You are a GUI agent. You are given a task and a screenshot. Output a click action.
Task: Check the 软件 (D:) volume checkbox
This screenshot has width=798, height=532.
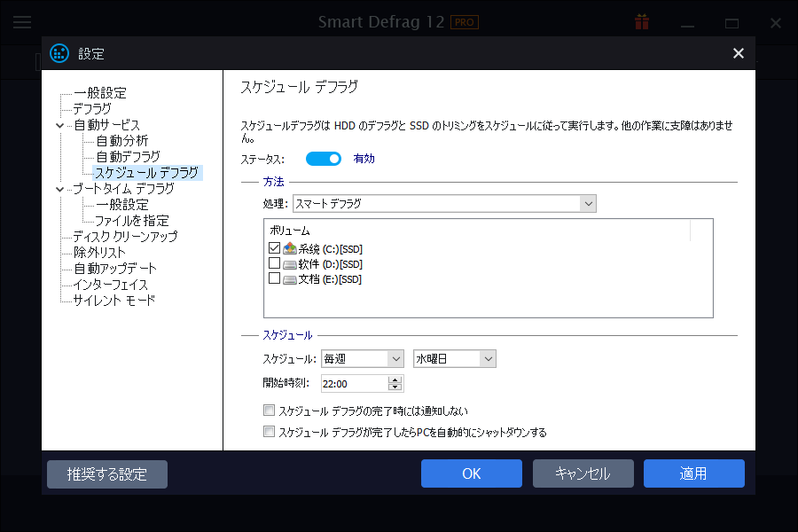tap(274, 263)
